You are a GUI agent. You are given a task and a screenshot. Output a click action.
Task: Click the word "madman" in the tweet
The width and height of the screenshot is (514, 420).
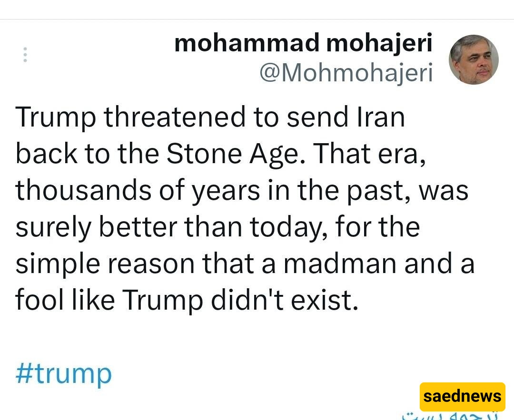[340, 263]
